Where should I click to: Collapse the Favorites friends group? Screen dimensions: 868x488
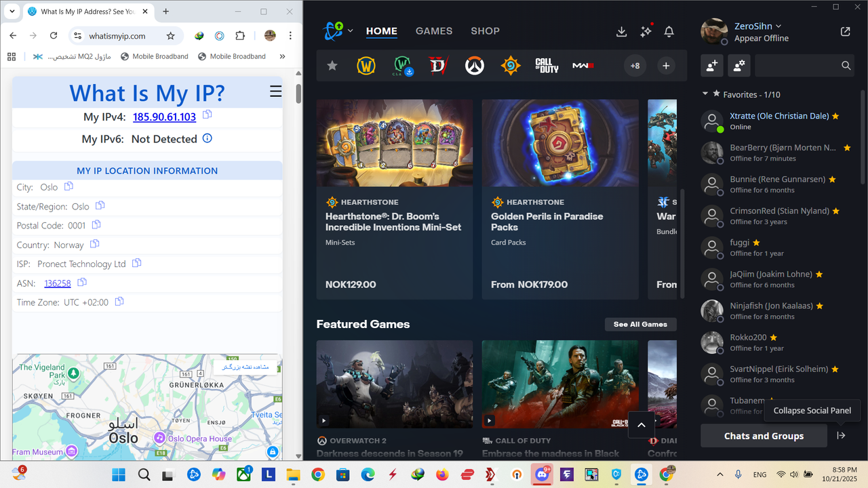pyautogui.click(x=705, y=94)
